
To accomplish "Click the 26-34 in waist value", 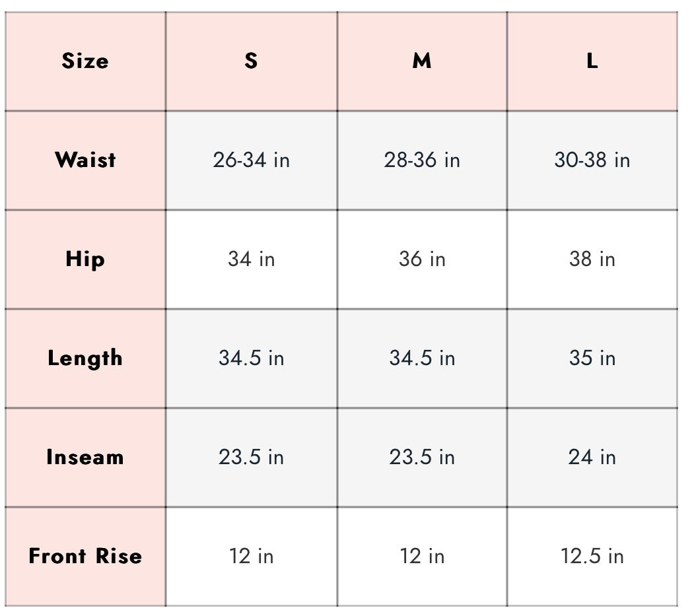I will coord(251,160).
